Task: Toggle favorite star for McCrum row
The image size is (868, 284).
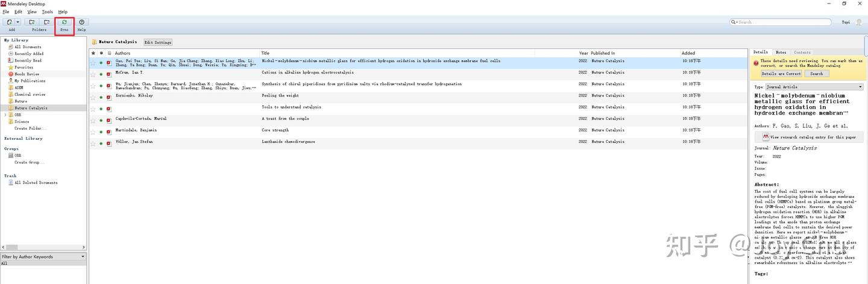Action: click(x=93, y=74)
